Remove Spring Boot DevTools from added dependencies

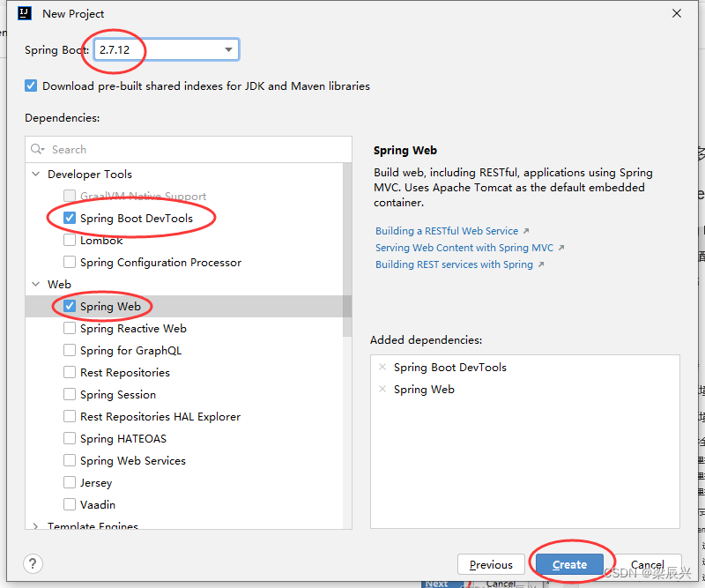[x=382, y=367]
